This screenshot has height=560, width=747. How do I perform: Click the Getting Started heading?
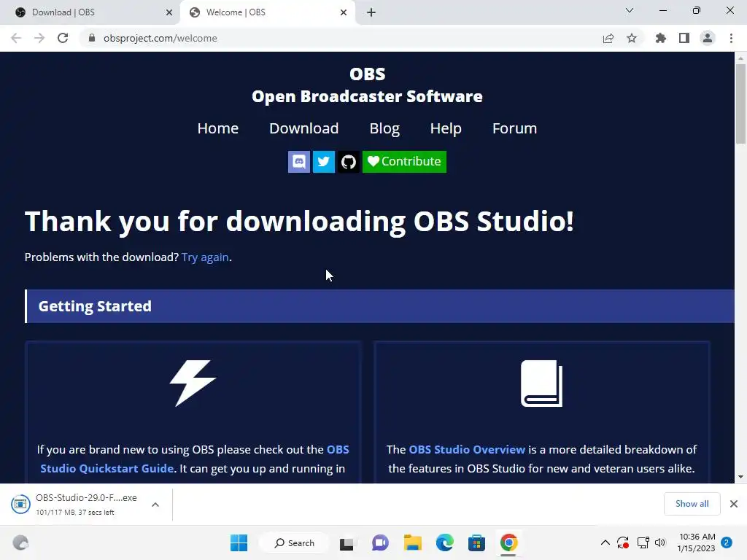(x=95, y=306)
